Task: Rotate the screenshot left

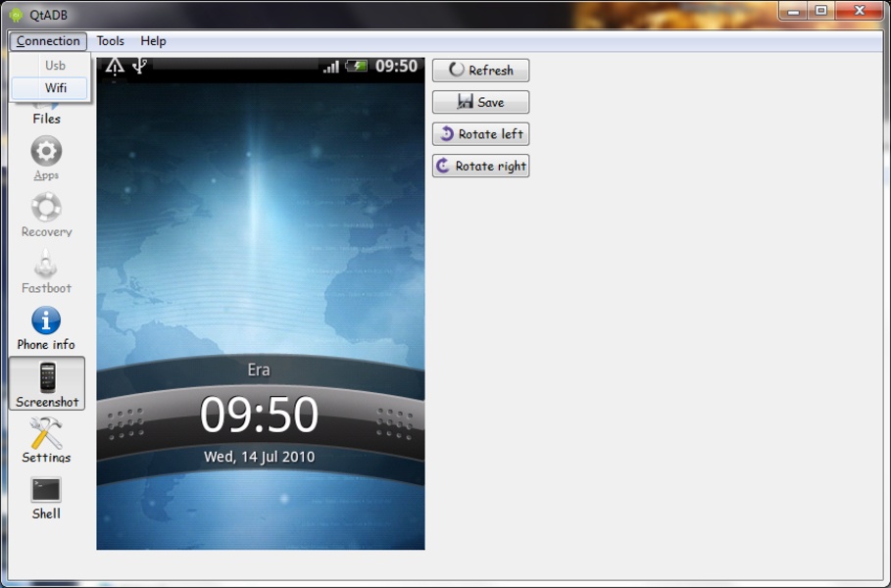Action: click(x=480, y=134)
